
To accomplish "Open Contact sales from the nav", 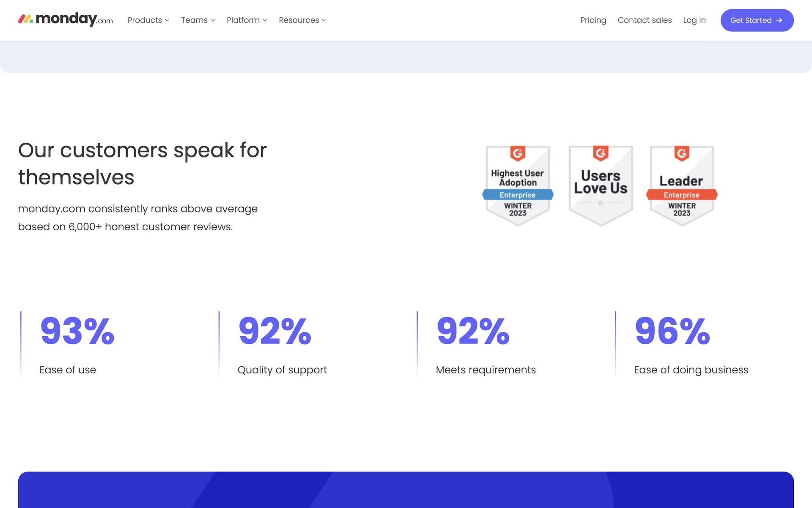I will [x=645, y=20].
